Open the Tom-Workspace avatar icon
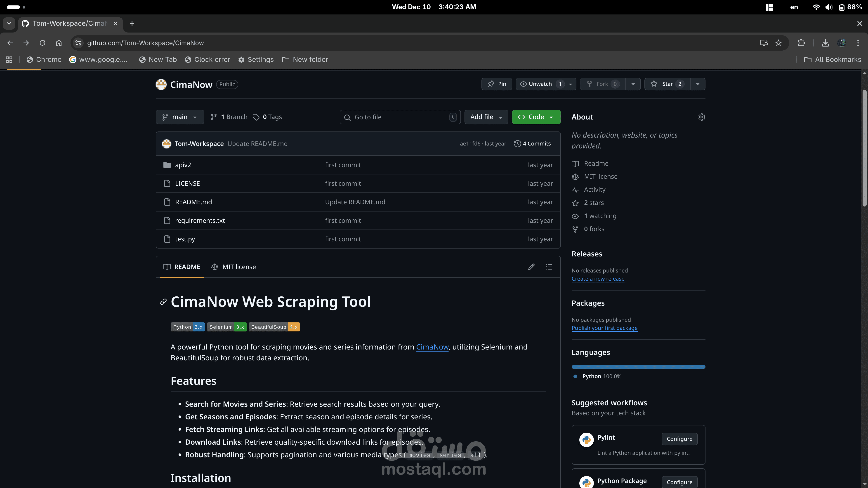Viewport: 868px width, 488px height. 166,143
